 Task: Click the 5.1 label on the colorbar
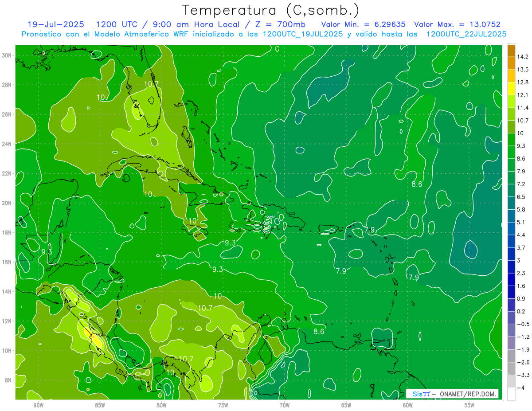click(521, 222)
